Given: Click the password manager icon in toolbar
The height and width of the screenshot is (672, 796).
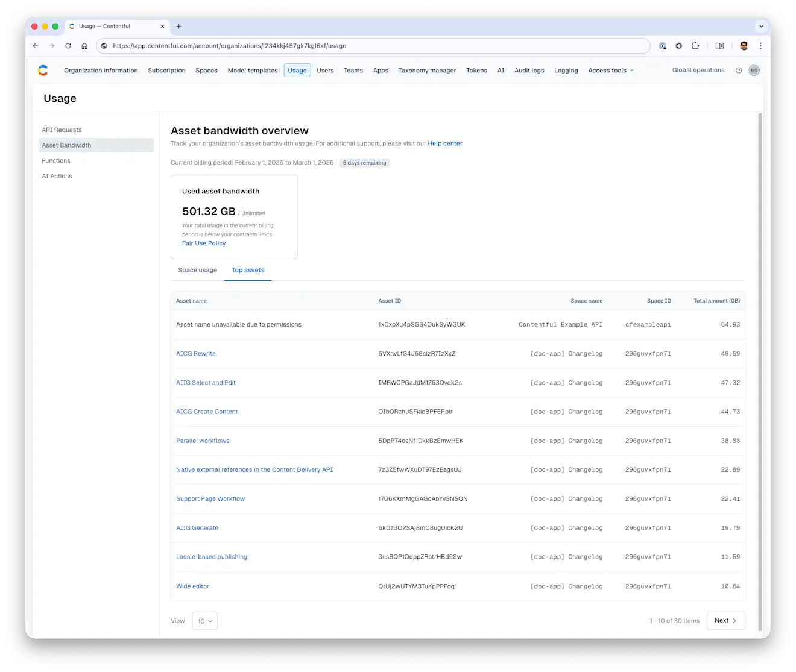Looking at the screenshot, I should coord(663,46).
